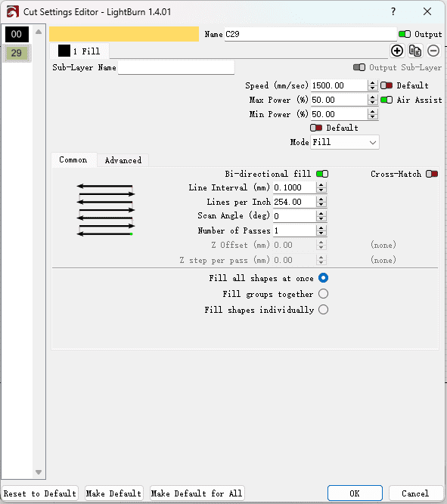The height and width of the screenshot is (504, 447).
Task: Click the Sub-Layer Name input field
Action: 176,67
